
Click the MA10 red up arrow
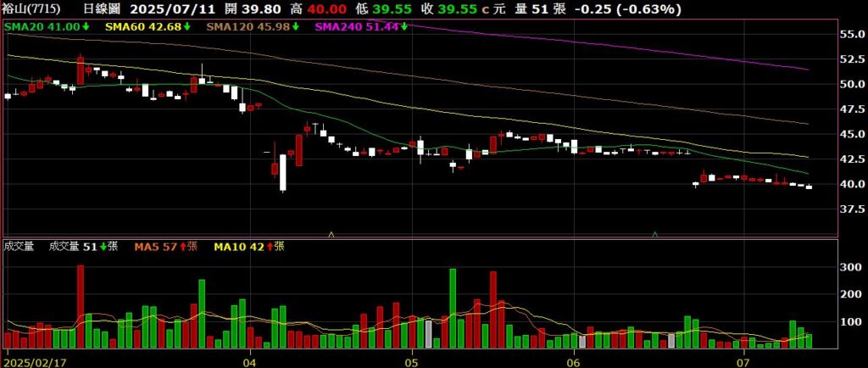[267, 247]
